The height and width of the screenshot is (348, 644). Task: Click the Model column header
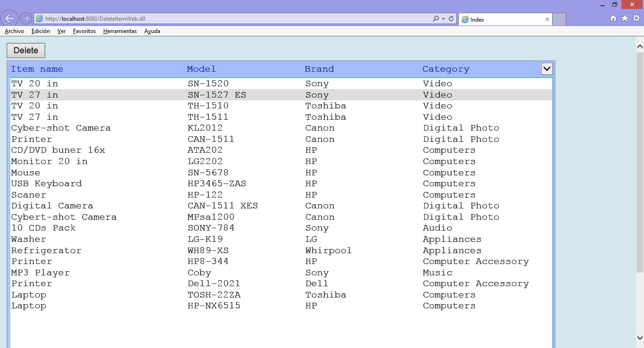click(x=201, y=69)
